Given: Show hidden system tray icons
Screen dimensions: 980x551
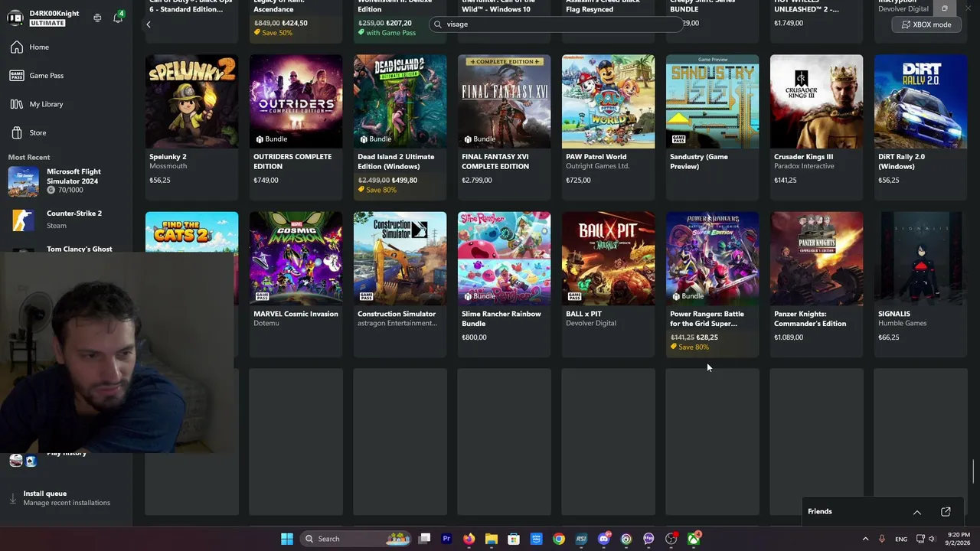Looking at the screenshot, I should coord(865,539).
